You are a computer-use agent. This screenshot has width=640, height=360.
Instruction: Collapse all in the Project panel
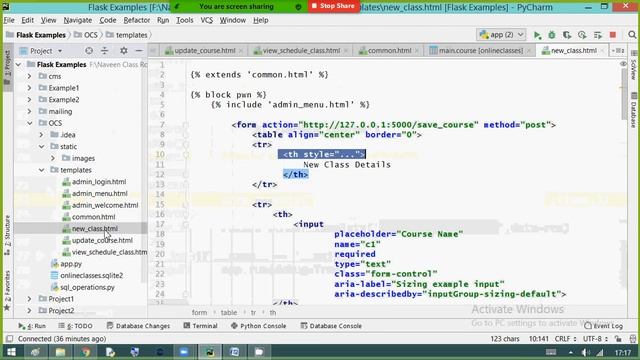pyautogui.click(x=104, y=51)
